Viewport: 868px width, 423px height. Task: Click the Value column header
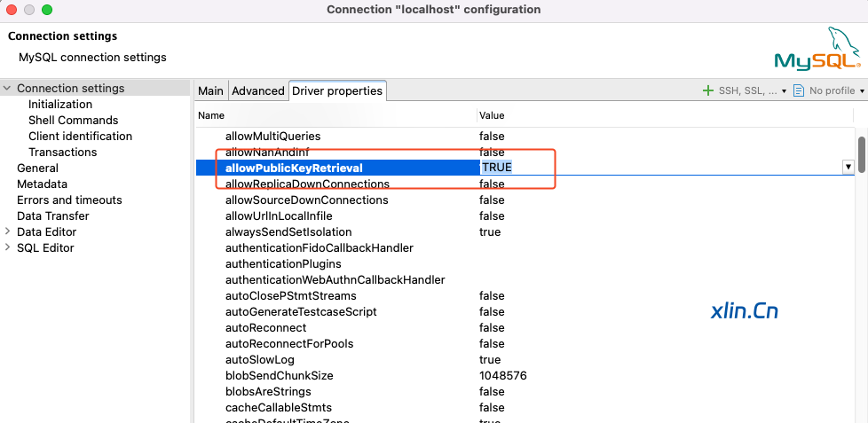[x=492, y=115]
